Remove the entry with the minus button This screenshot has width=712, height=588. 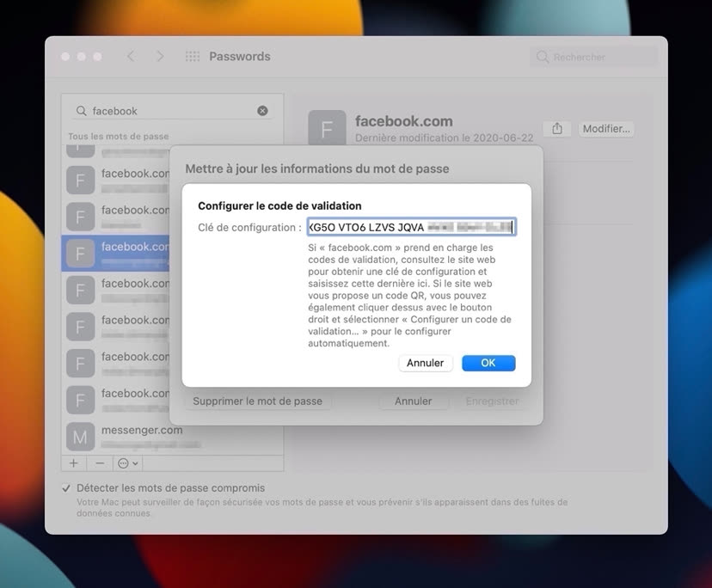[101, 463]
